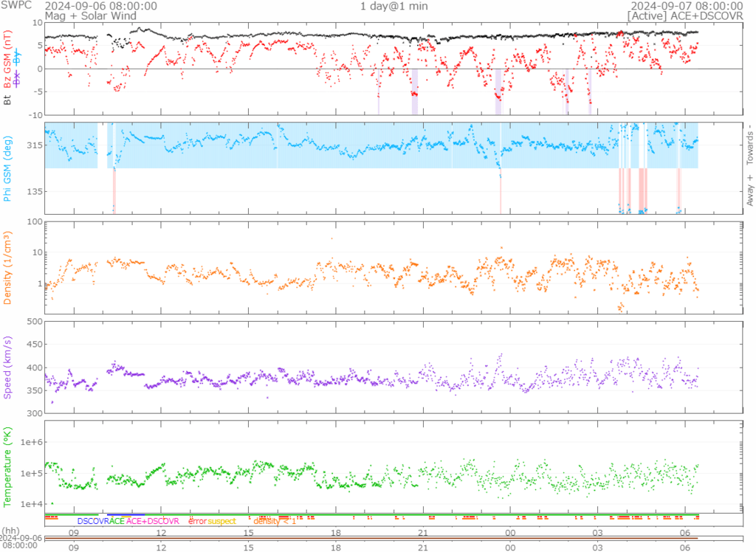The image size is (756, 552).
Task: Click the green ACE source legend entry
Action: pyautogui.click(x=117, y=521)
